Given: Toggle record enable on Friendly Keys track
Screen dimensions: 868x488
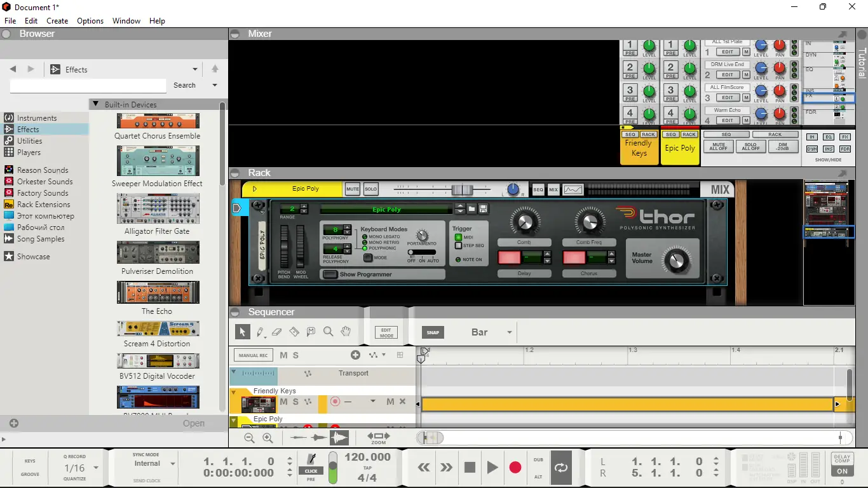Looking at the screenshot, I should tap(335, 402).
